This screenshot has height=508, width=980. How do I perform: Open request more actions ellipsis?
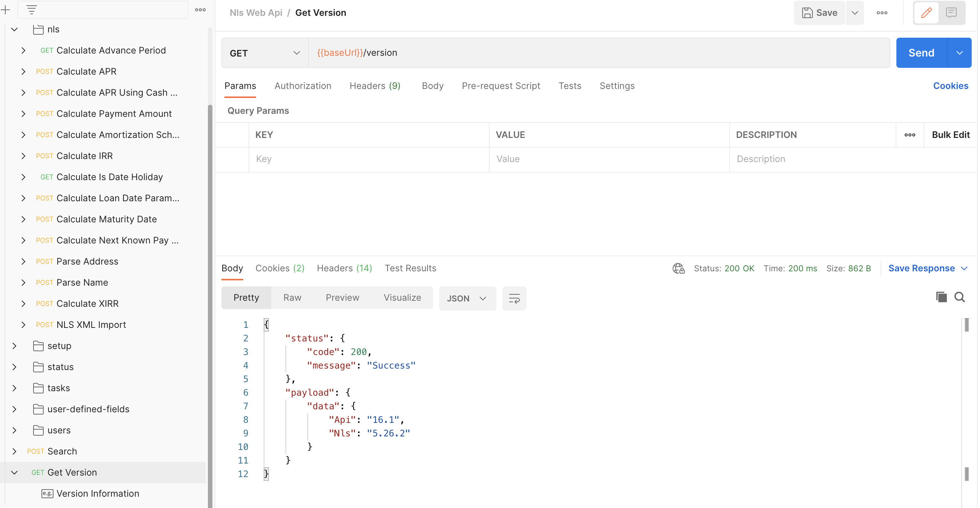coord(882,12)
